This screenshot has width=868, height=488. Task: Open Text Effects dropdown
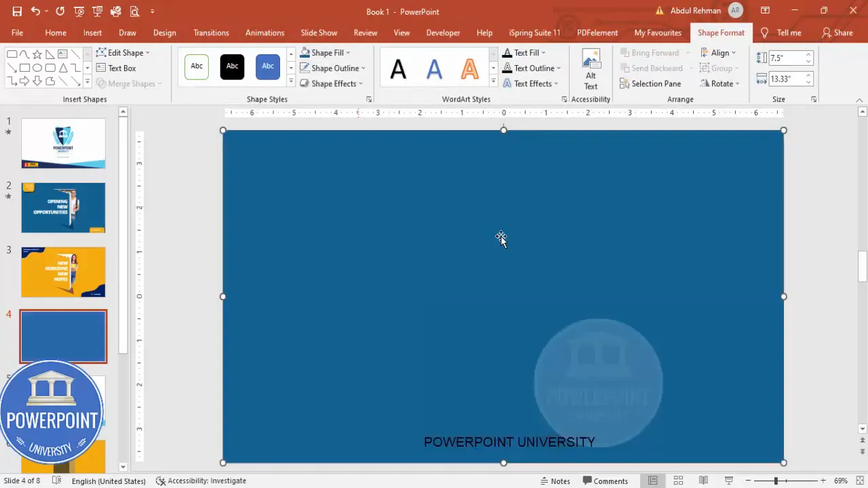[530, 83]
